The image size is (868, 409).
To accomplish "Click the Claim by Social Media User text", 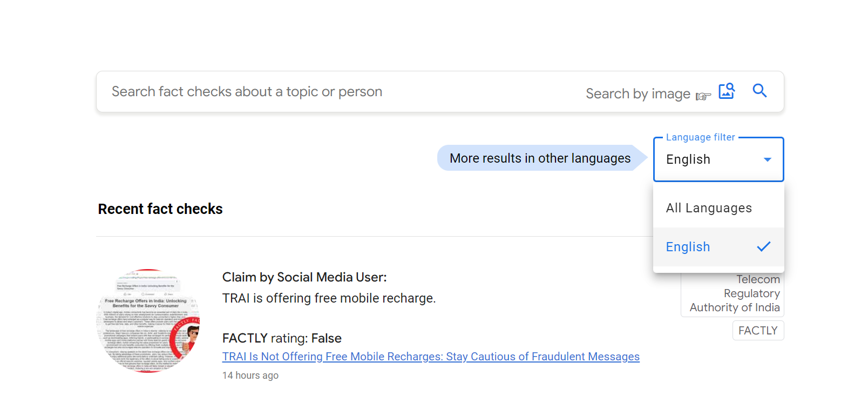I will coord(304,277).
